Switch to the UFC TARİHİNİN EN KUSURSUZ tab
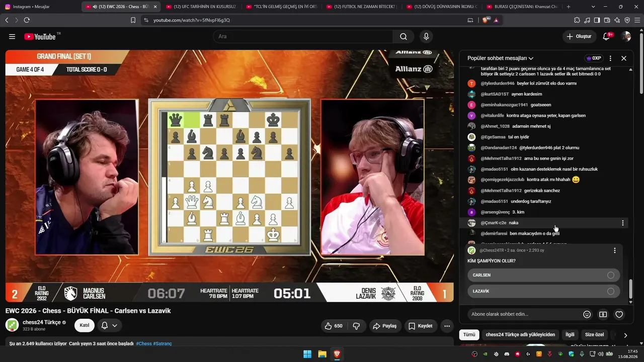644x362 pixels. point(201,7)
